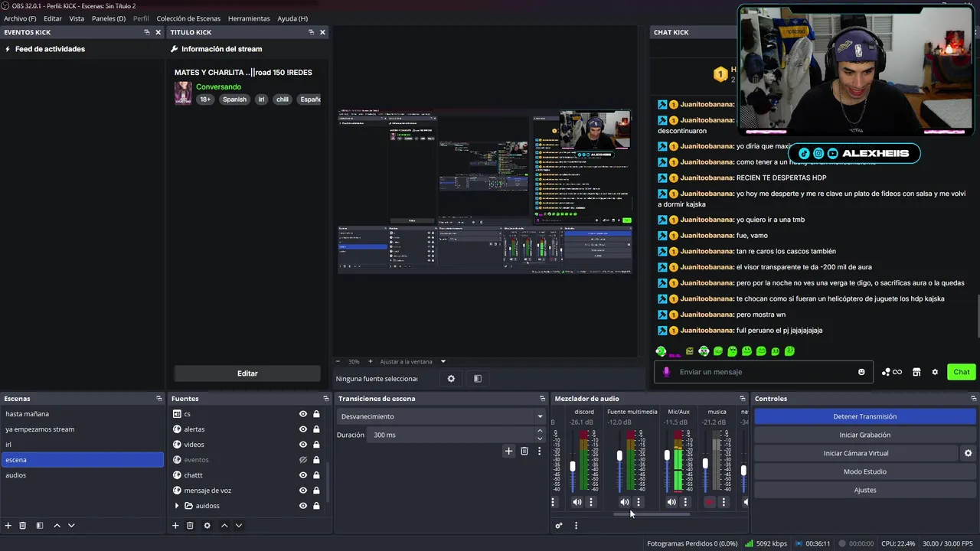Remove the scene transition with trash icon

[524, 452]
